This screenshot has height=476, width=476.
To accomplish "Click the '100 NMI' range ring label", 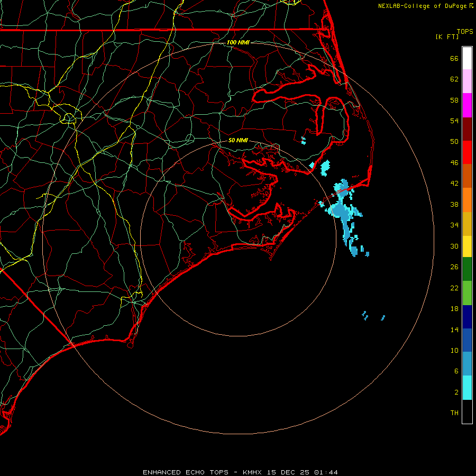I will [x=239, y=42].
